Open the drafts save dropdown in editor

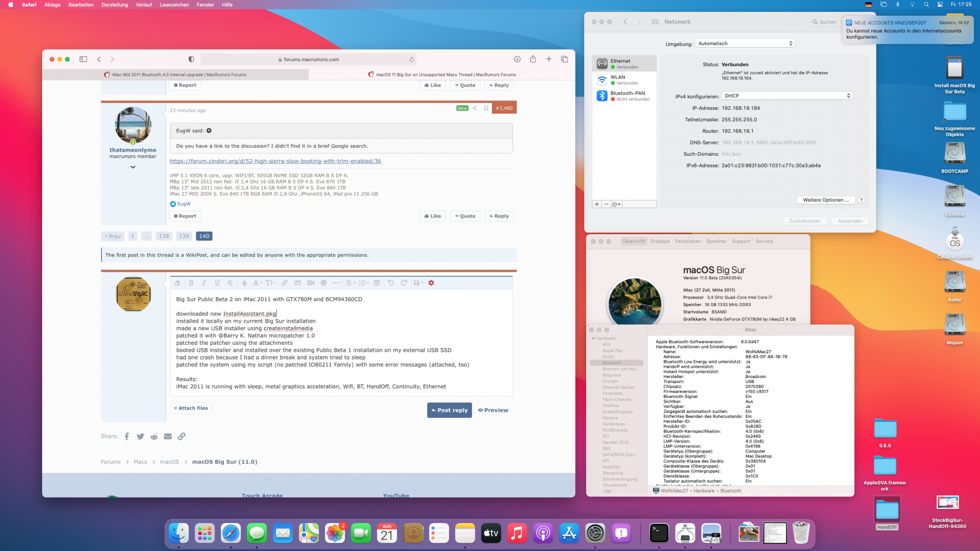tap(418, 283)
